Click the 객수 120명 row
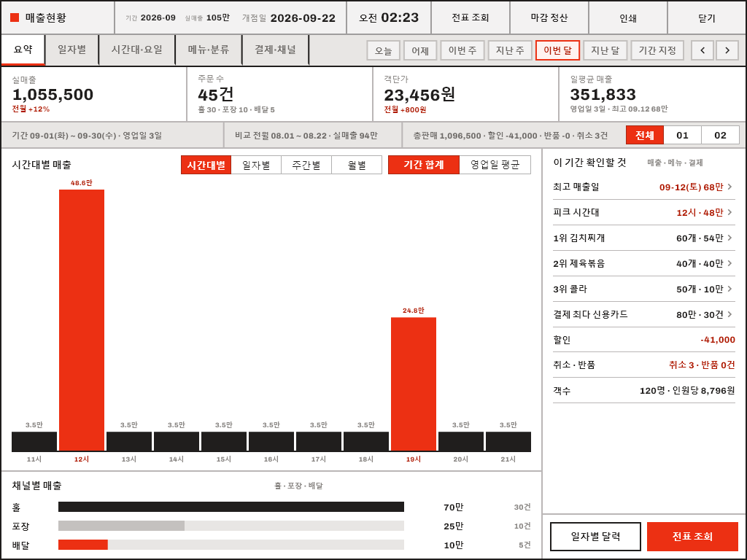The height and width of the screenshot is (560, 747). [x=643, y=391]
